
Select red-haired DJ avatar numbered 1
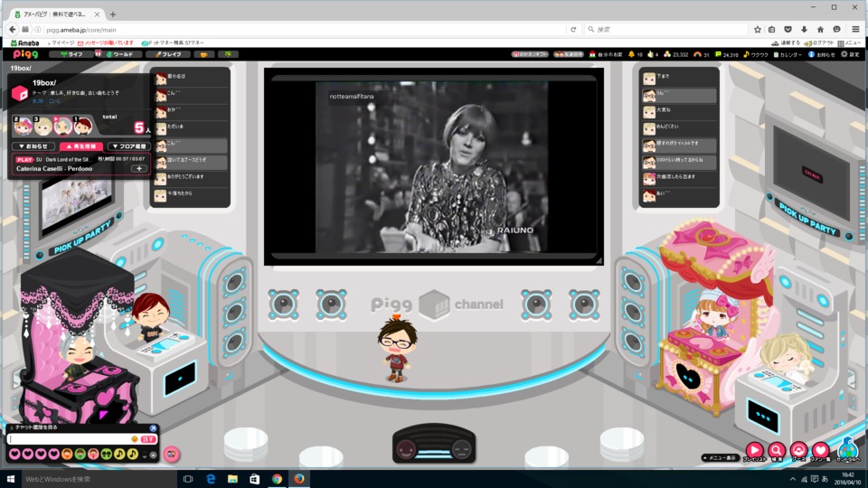pos(83,127)
